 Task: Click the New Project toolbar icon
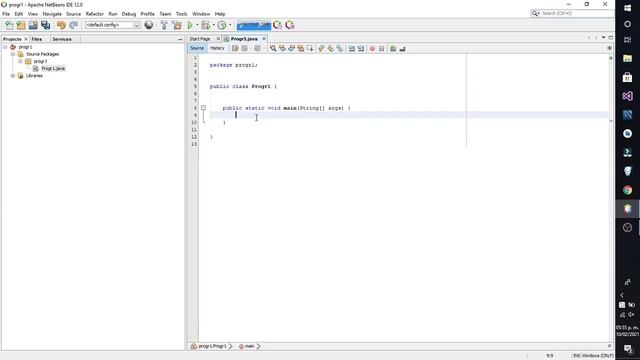tap(21, 25)
